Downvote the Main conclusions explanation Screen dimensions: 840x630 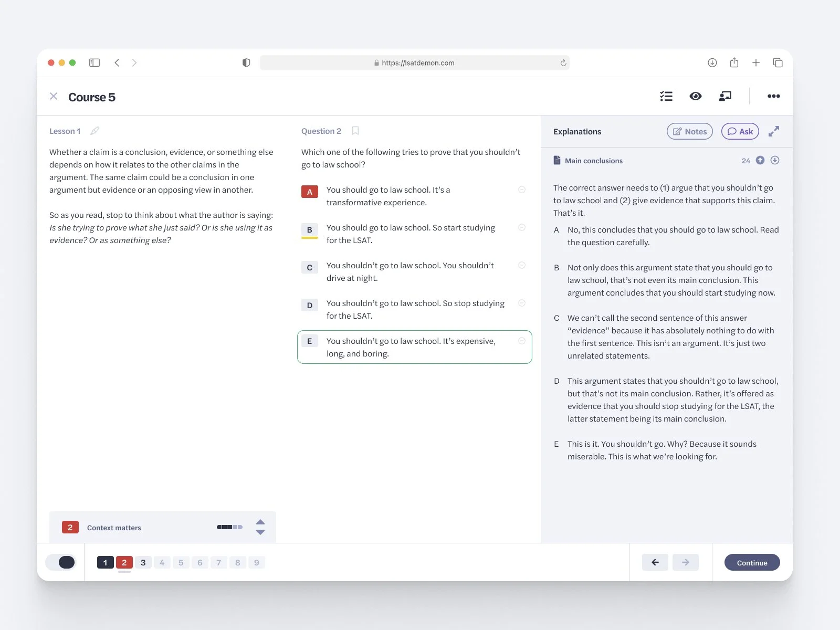pos(775,160)
